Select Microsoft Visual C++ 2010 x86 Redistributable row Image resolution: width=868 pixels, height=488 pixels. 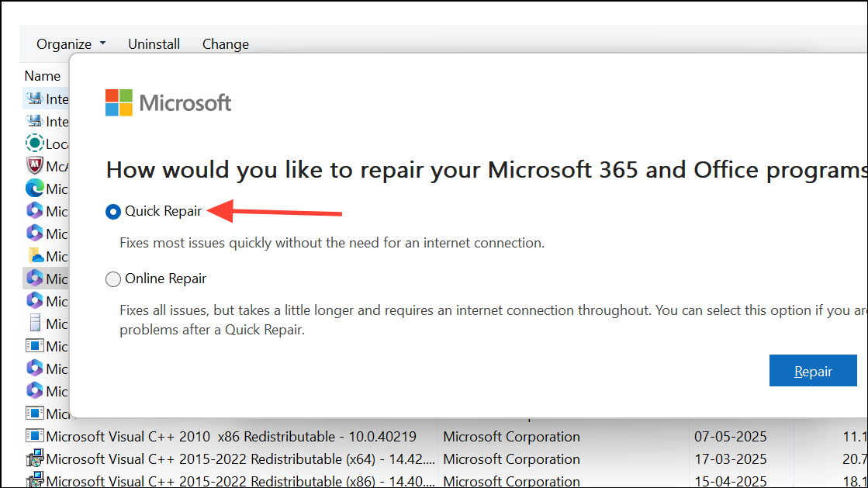tap(231, 436)
